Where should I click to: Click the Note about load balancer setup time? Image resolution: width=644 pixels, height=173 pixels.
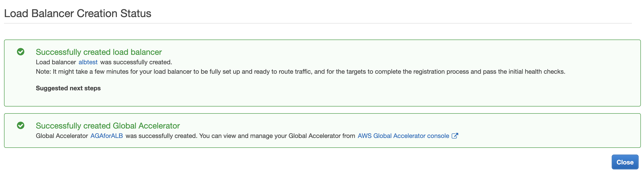pyautogui.click(x=300, y=72)
